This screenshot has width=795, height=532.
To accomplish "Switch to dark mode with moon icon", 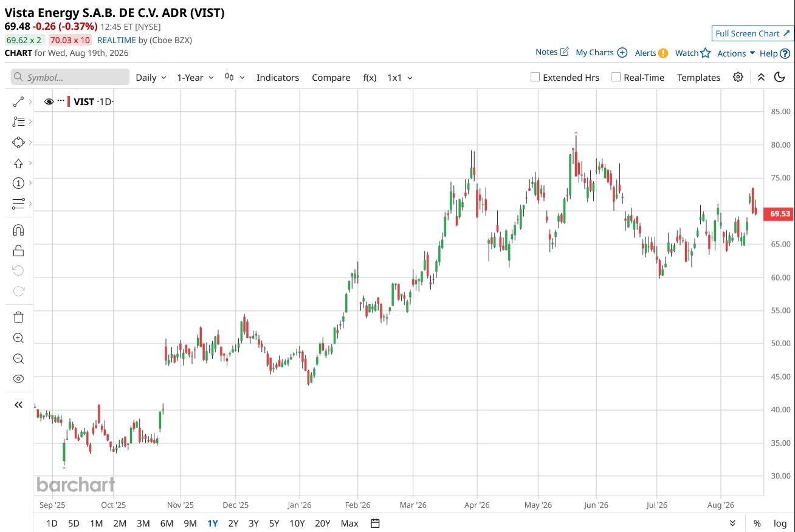I will (x=780, y=77).
